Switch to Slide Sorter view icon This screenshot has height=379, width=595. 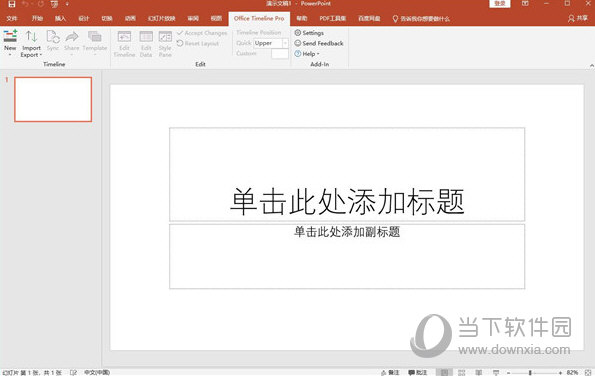pos(461,373)
